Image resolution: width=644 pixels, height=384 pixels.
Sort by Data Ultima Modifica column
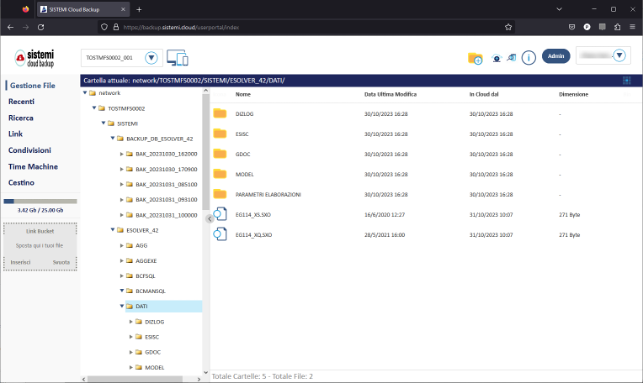(390, 94)
